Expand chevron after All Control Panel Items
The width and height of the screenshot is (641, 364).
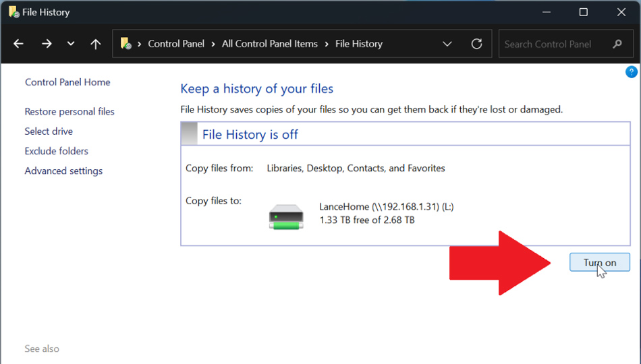[x=327, y=44]
